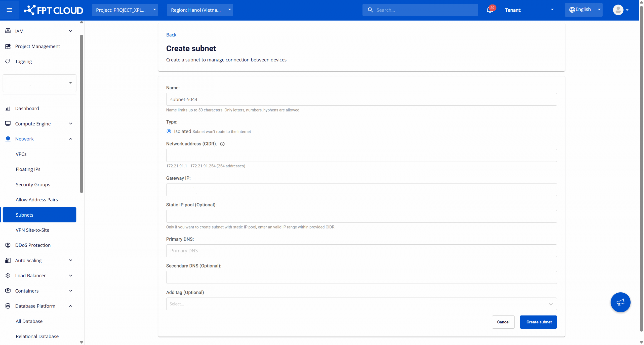This screenshot has height=345, width=644.
Task: Select the Isolated subnet type radio
Action: click(x=169, y=131)
